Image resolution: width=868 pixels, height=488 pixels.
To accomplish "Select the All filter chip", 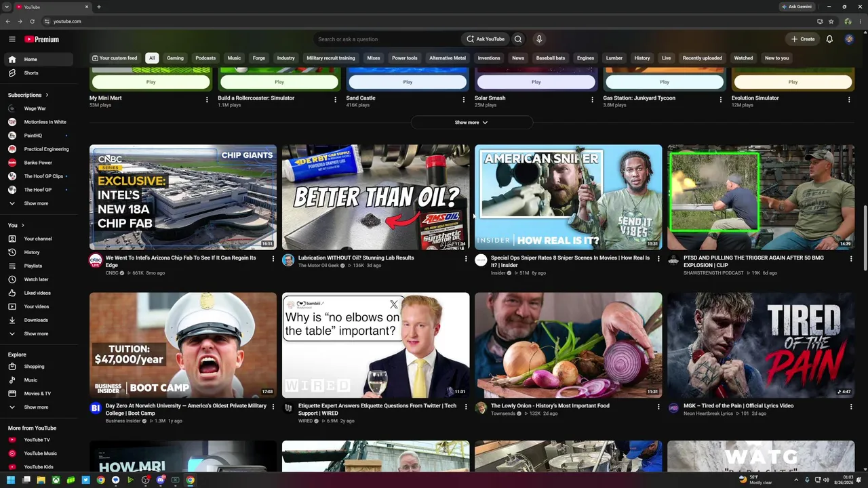I will tap(152, 58).
